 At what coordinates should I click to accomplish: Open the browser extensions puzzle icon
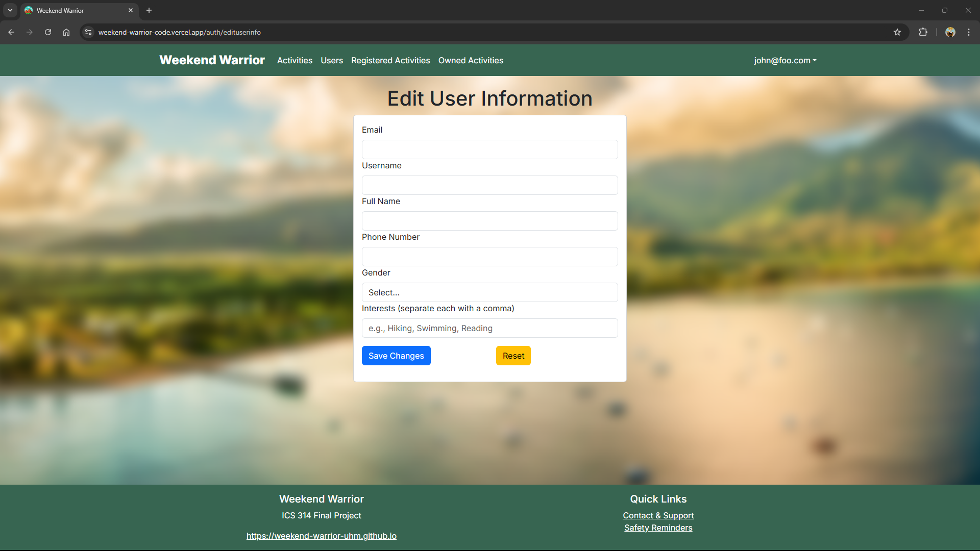923,32
